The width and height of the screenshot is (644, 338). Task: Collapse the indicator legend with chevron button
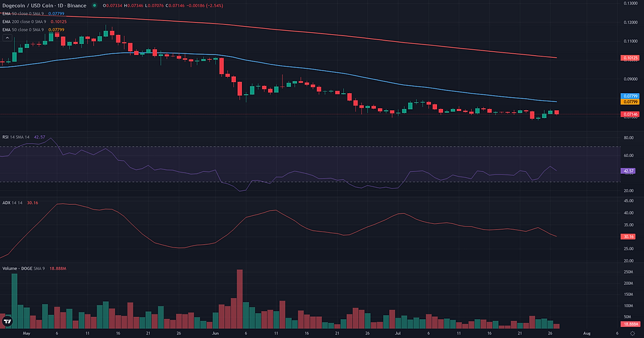pyautogui.click(x=7, y=38)
